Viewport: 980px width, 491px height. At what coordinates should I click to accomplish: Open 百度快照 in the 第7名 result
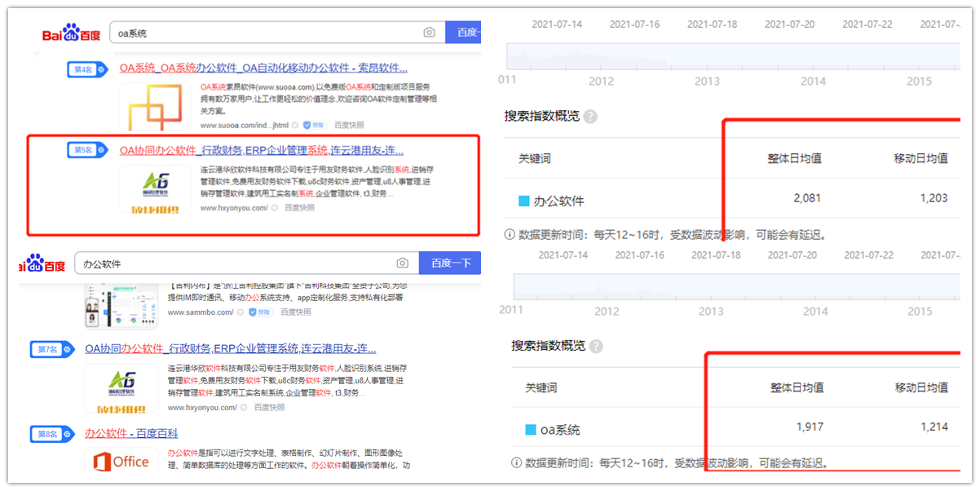[269, 407]
